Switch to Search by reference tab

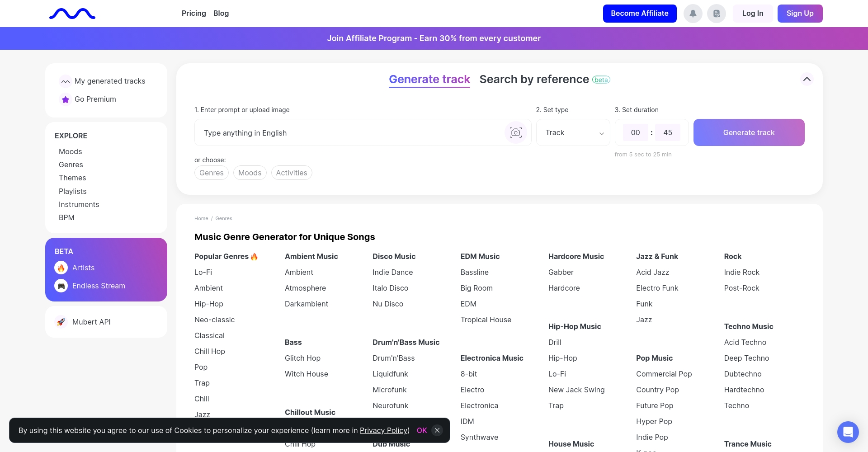click(534, 80)
